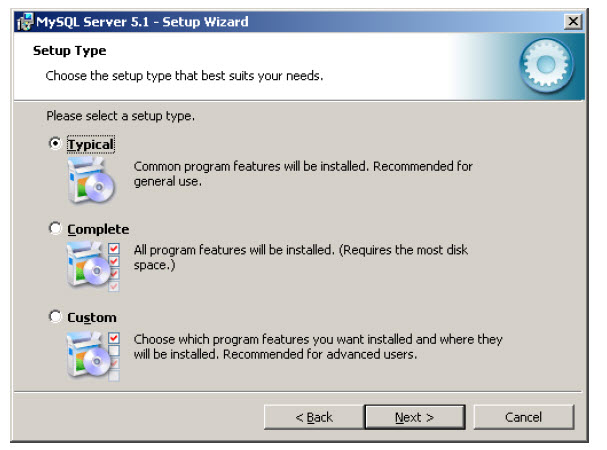Click the MySQL Server 5.1 title bar

[288, 22]
